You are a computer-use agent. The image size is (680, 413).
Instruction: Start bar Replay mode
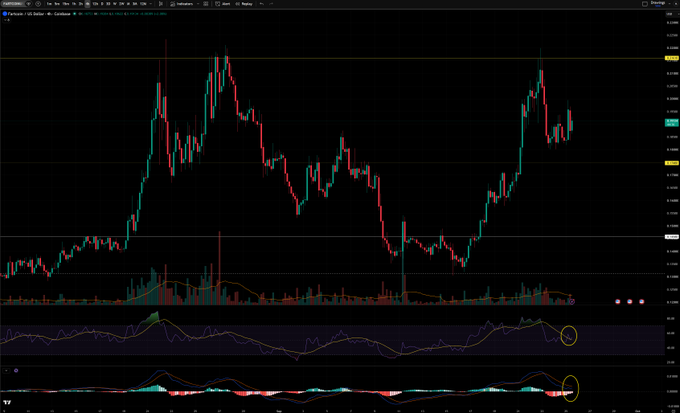click(x=244, y=3)
